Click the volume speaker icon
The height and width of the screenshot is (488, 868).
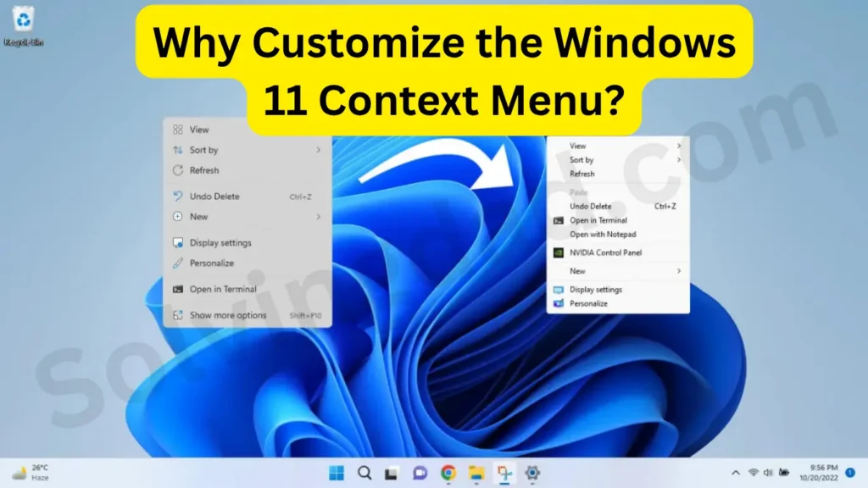(x=768, y=473)
